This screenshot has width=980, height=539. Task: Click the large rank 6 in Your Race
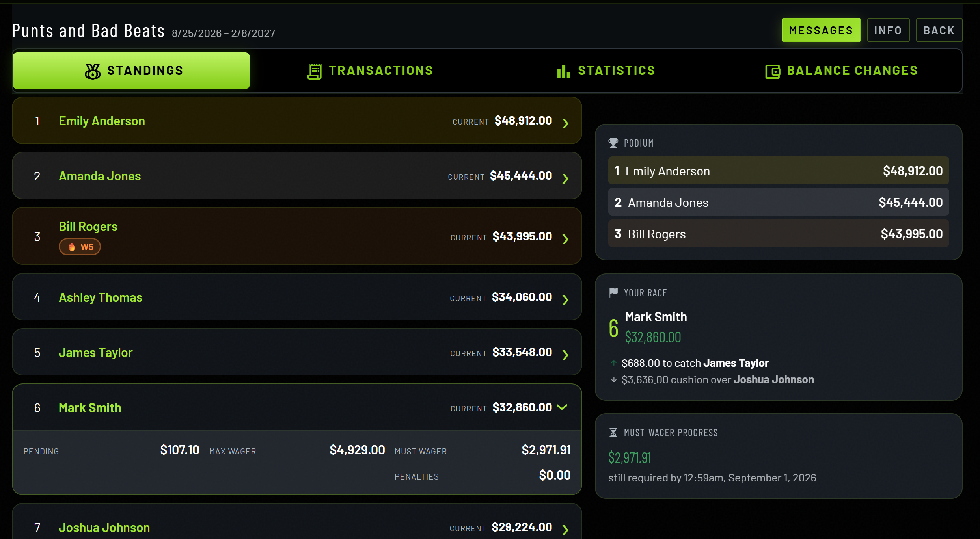(x=613, y=328)
